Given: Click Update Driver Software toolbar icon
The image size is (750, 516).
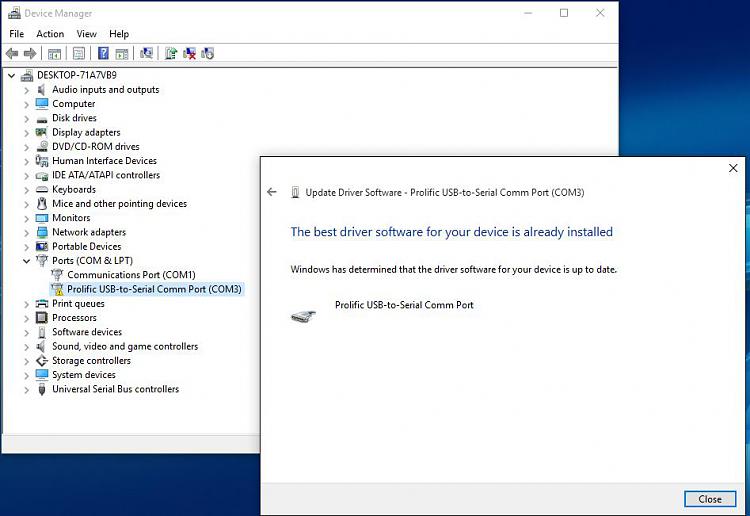Looking at the screenshot, I should point(171,54).
